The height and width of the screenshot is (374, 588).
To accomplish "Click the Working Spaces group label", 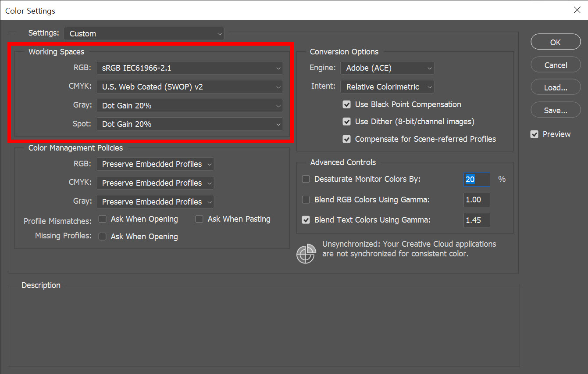I will [x=56, y=52].
